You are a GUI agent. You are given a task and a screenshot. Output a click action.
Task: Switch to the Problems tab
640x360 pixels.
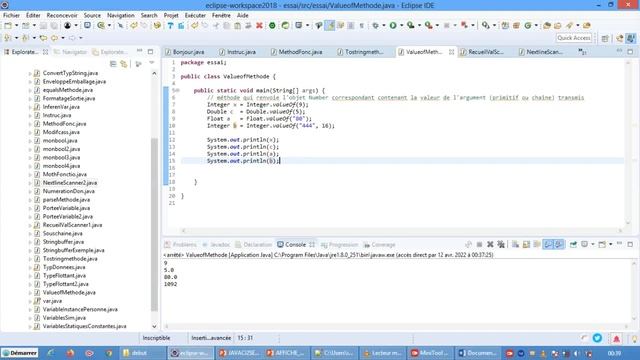pyautogui.click(x=180, y=244)
